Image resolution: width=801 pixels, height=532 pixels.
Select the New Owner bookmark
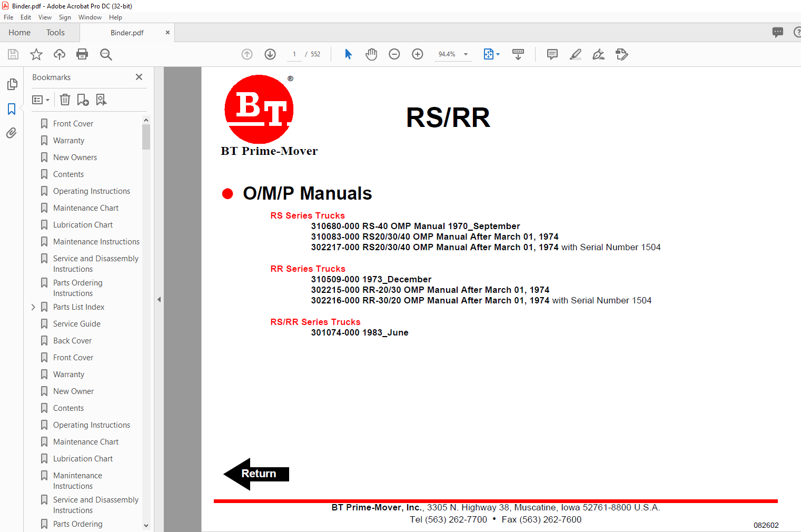pos(74,391)
